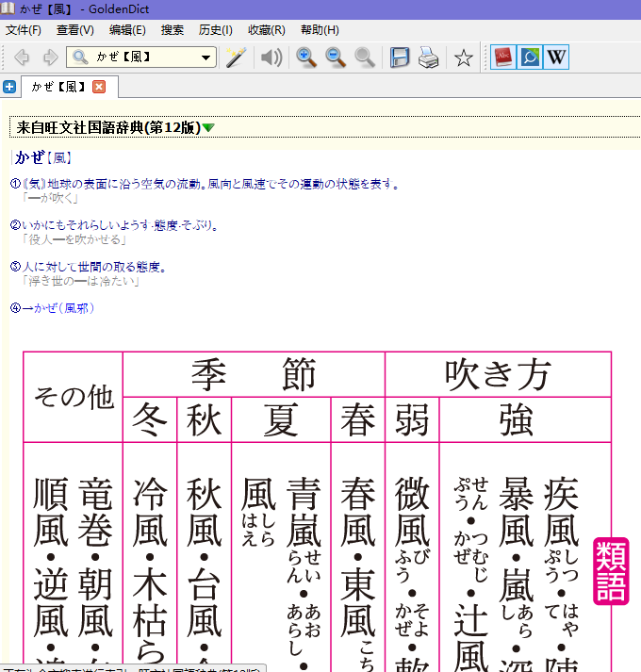Image resolution: width=641 pixels, height=672 pixels.
Task: Click the speaker pronounce word icon
Action: [271, 57]
